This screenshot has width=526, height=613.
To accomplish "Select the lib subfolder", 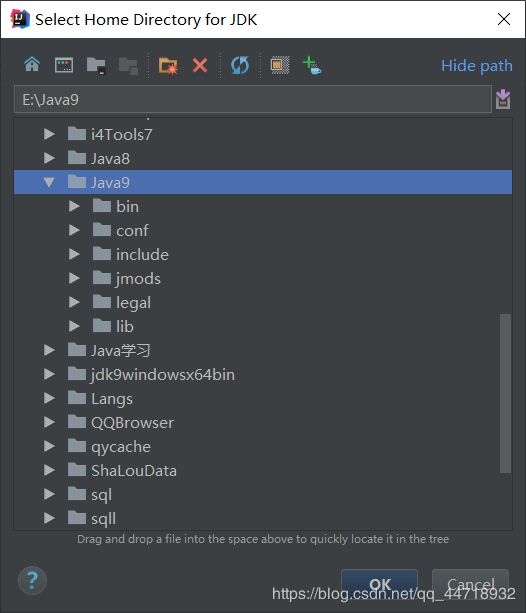I will click(x=263, y=326).
